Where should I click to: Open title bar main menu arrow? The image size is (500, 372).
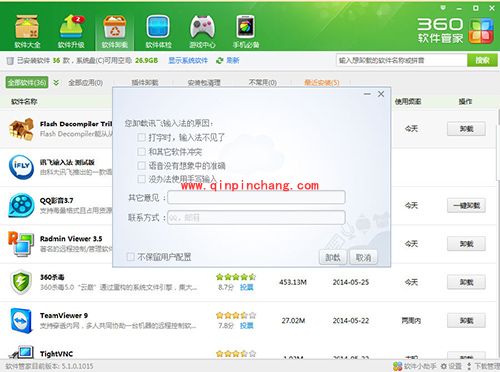point(443,7)
